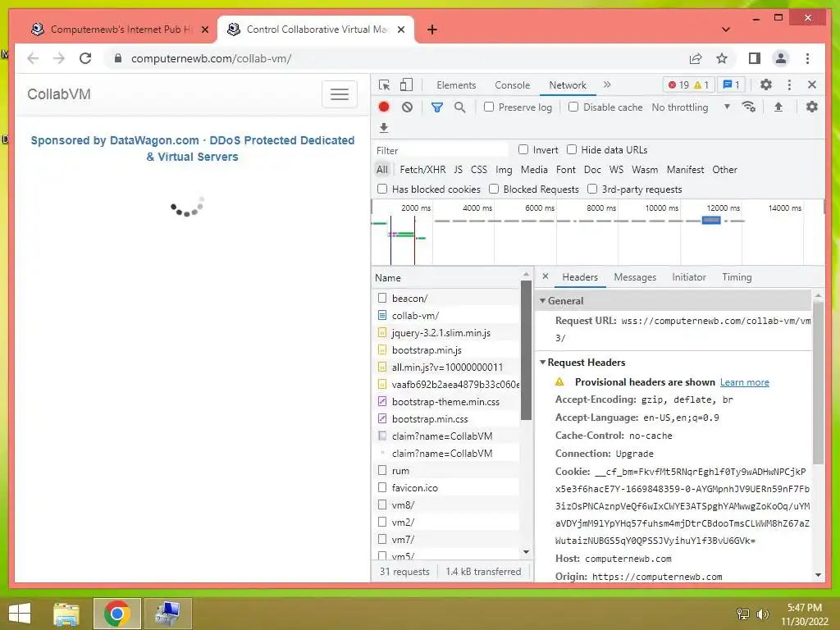Image resolution: width=840 pixels, height=630 pixels.
Task: Check Blocked Requests
Action: 494,189
